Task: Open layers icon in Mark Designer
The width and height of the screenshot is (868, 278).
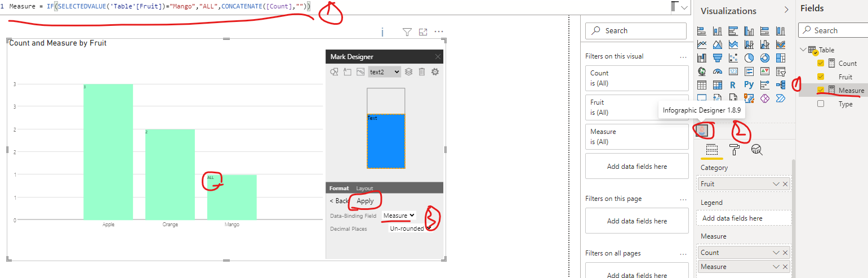Action: (x=409, y=71)
